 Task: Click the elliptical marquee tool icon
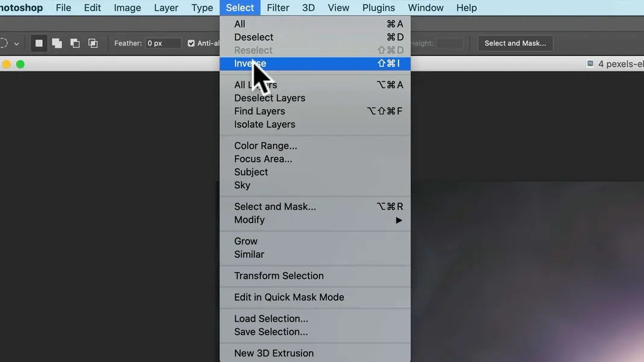[4, 43]
